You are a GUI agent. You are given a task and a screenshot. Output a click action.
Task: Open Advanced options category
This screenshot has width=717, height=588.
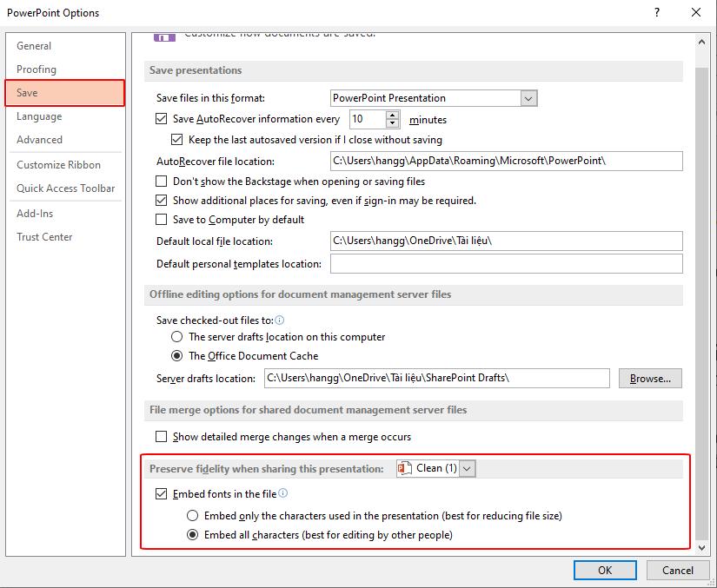point(65,139)
